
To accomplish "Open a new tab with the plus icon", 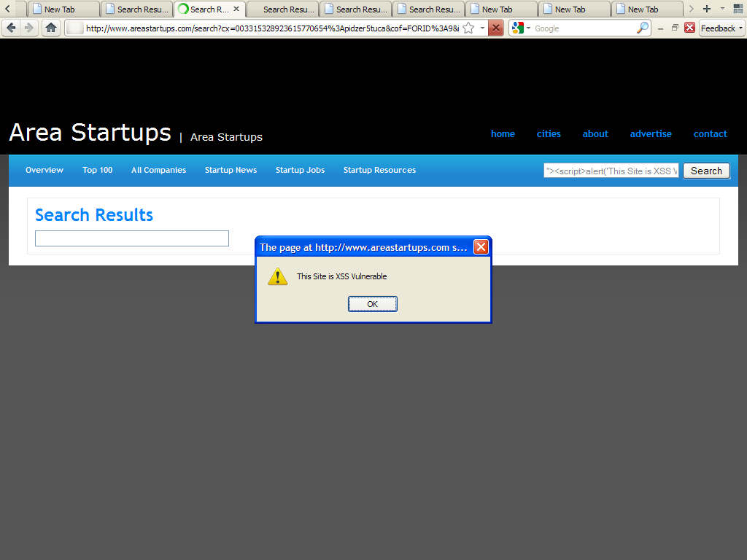I will [x=707, y=9].
